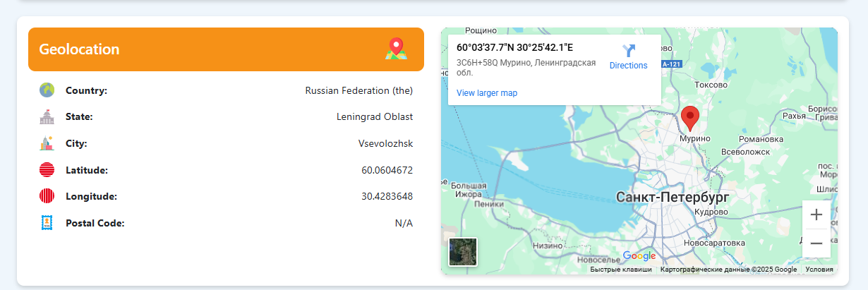Zoom out the map with minus button
Viewport: 868px width, 290px height.
coord(816,243)
